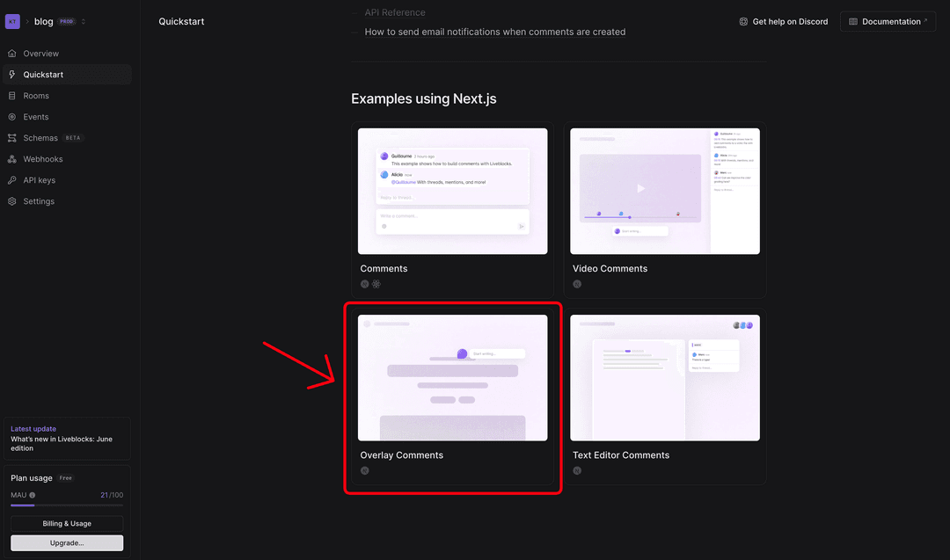Click the MAU usage progress bar
The height and width of the screenshot is (560, 950).
point(67,505)
